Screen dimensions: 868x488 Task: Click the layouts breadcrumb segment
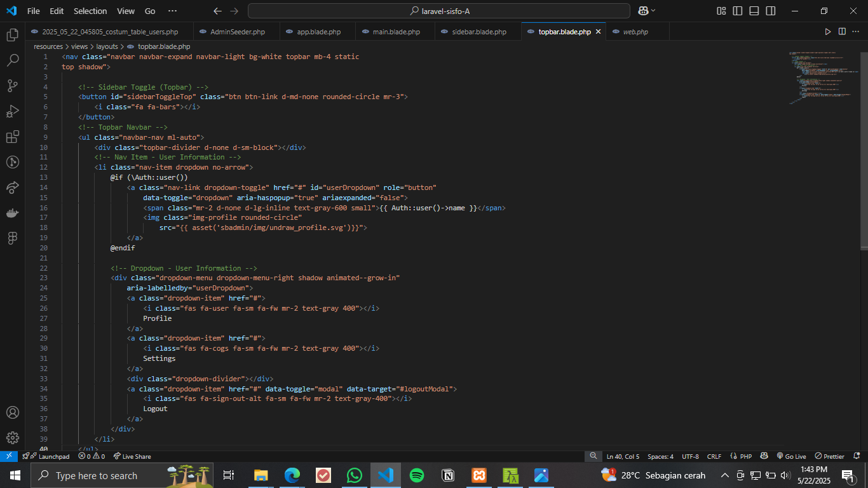coord(107,46)
